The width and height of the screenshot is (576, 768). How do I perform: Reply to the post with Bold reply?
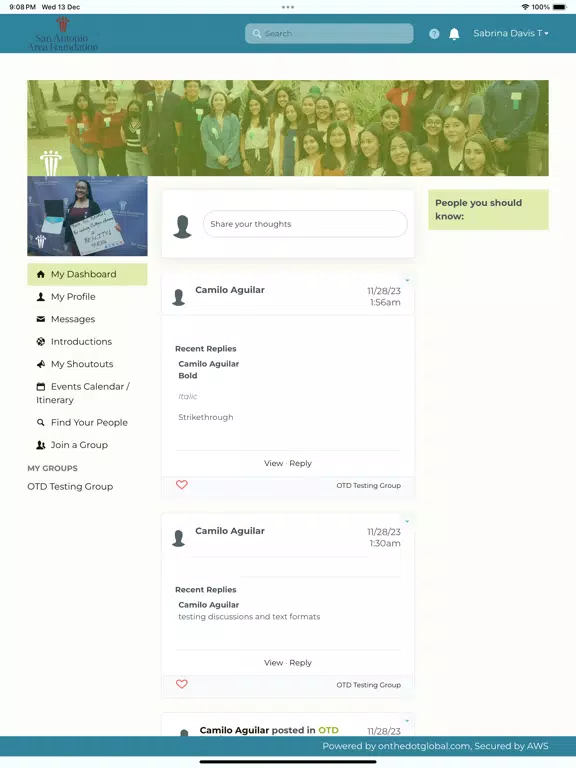[300, 463]
